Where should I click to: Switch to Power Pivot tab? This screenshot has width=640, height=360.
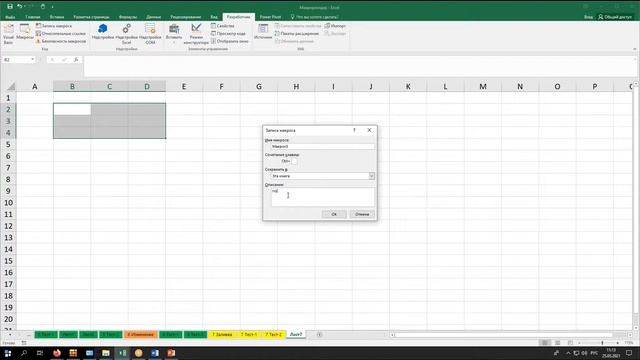(x=270, y=17)
